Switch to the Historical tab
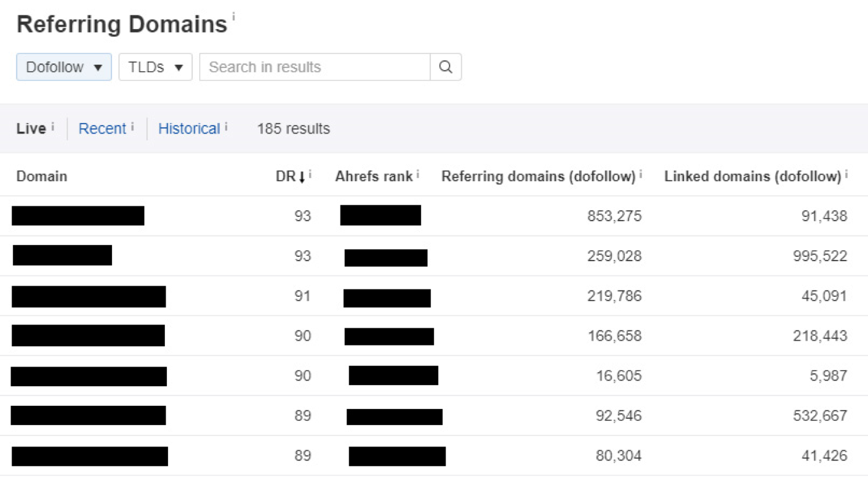The image size is (868, 478). (189, 129)
